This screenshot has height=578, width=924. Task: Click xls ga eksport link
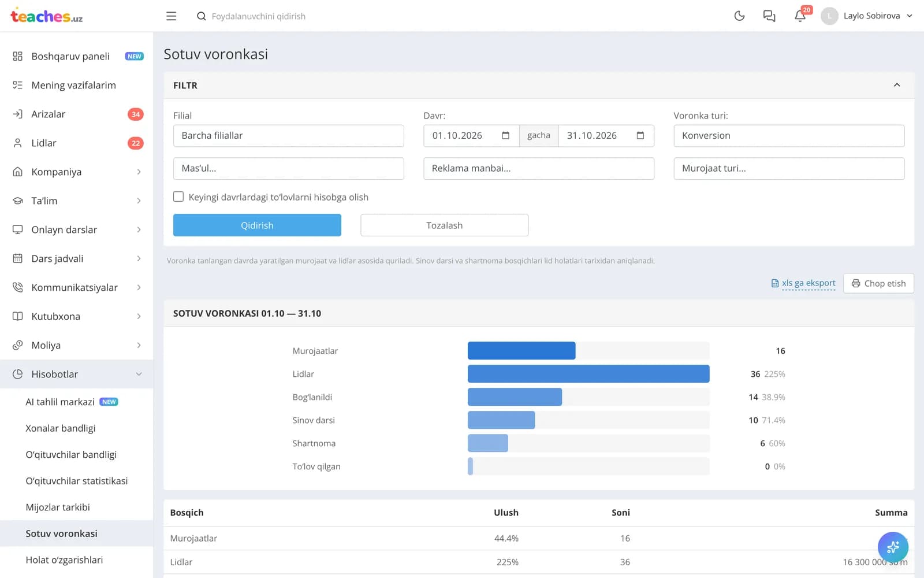[803, 283]
